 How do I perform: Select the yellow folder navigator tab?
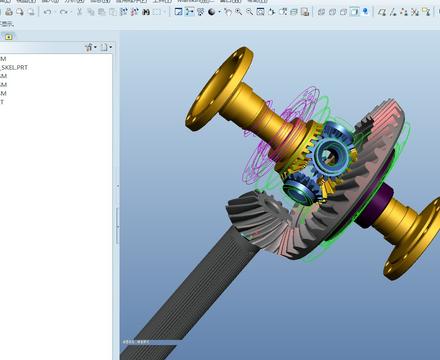9,37
